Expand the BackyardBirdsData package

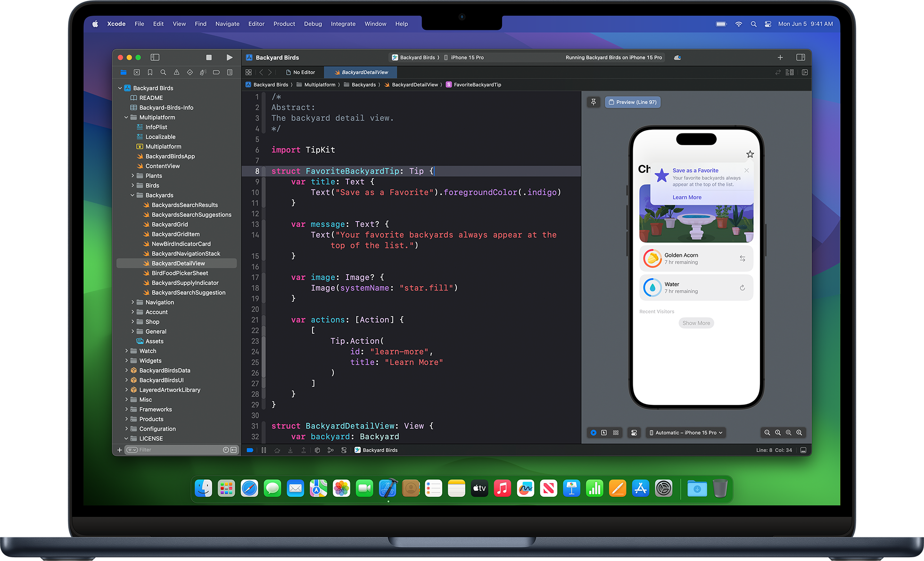tap(126, 371)
